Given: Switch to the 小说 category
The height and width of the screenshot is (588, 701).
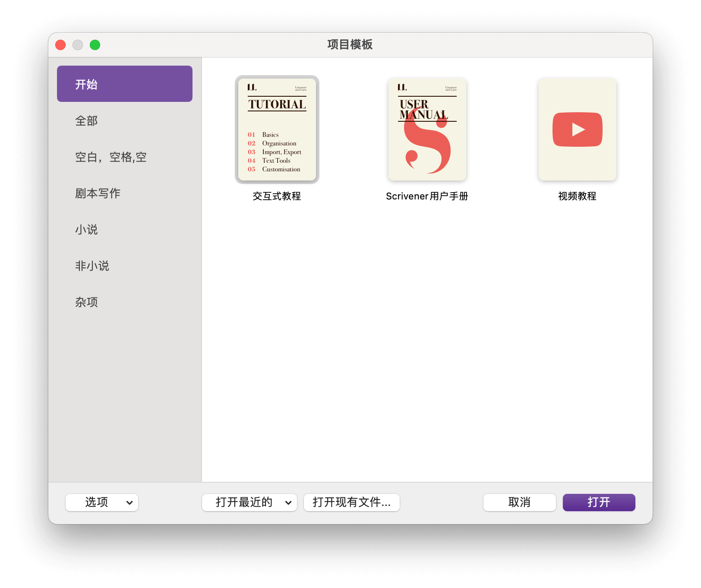Looking at the screenshot, I should [125, 229].
